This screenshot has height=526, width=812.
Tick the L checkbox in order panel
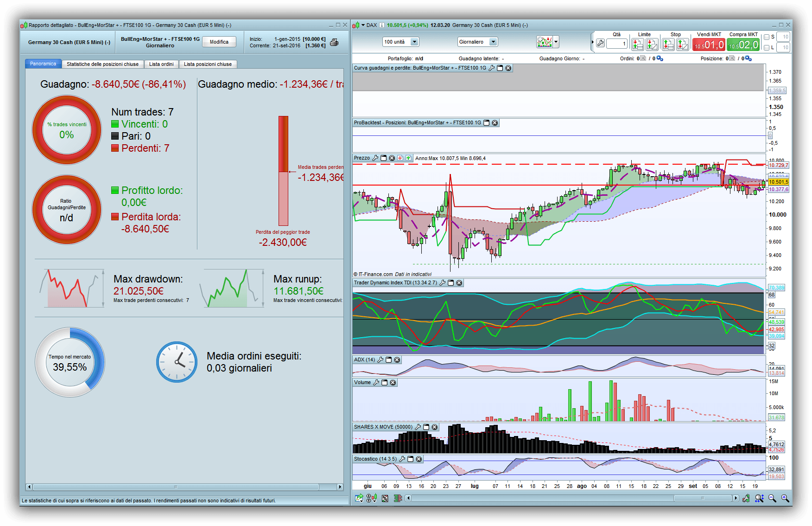(767, 48)
